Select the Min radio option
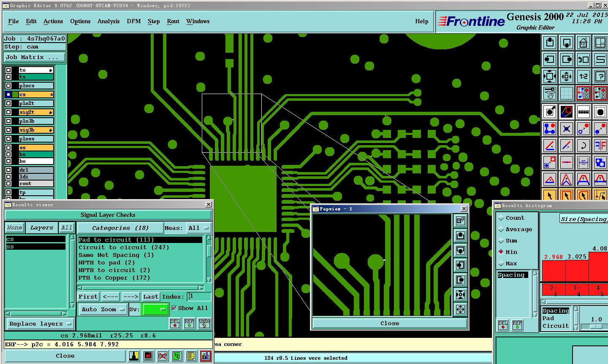 (501, 252)
